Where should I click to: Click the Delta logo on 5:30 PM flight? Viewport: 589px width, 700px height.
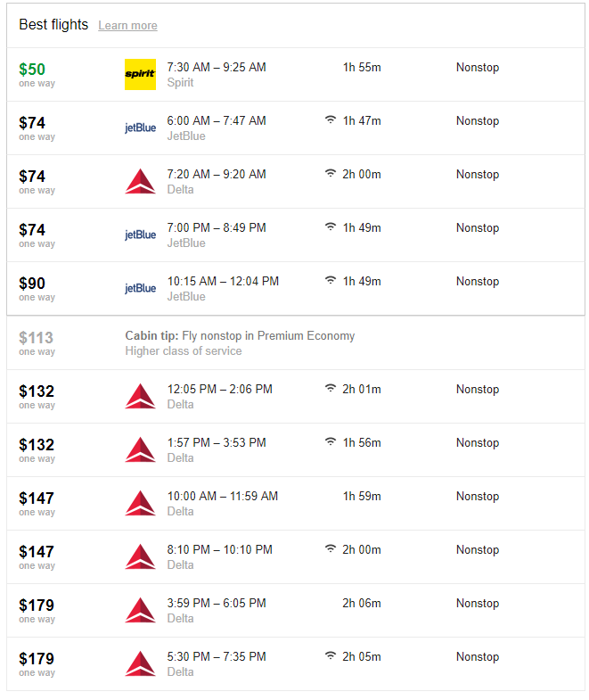click(x=140, y=663)
